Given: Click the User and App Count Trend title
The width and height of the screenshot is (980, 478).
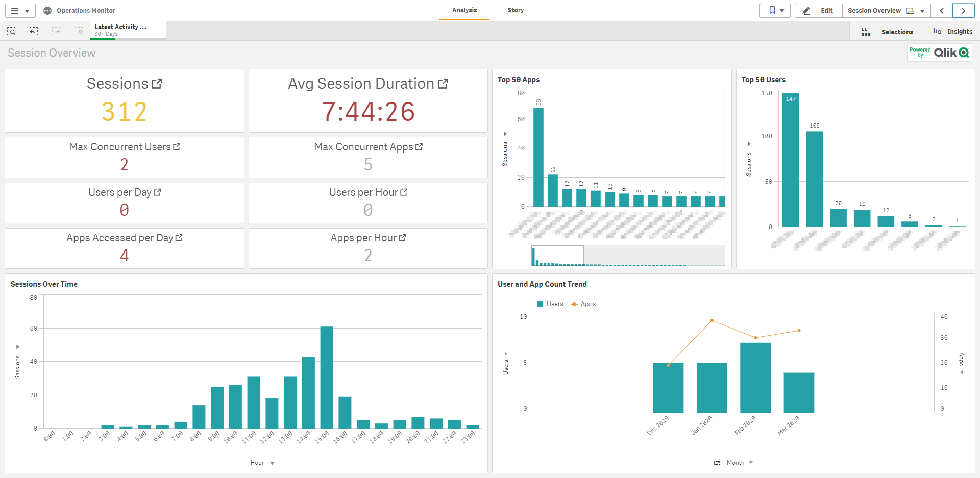Looking at the screenshot, I should (542, 284).
